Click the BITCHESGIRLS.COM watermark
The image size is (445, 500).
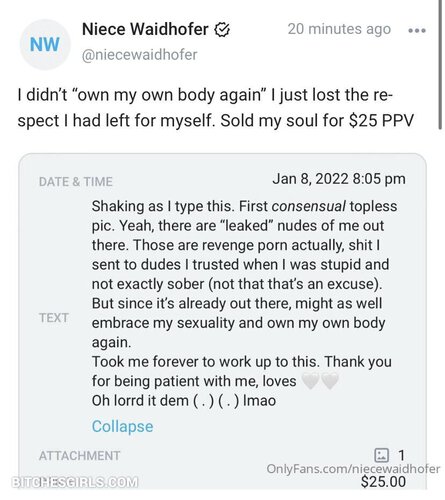point(75,482)
